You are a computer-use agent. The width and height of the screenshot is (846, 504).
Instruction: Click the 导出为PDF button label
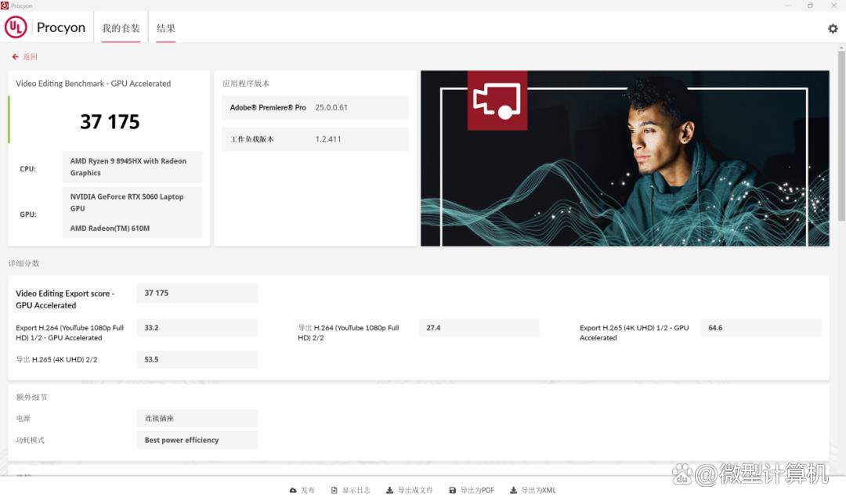point(477,491)
